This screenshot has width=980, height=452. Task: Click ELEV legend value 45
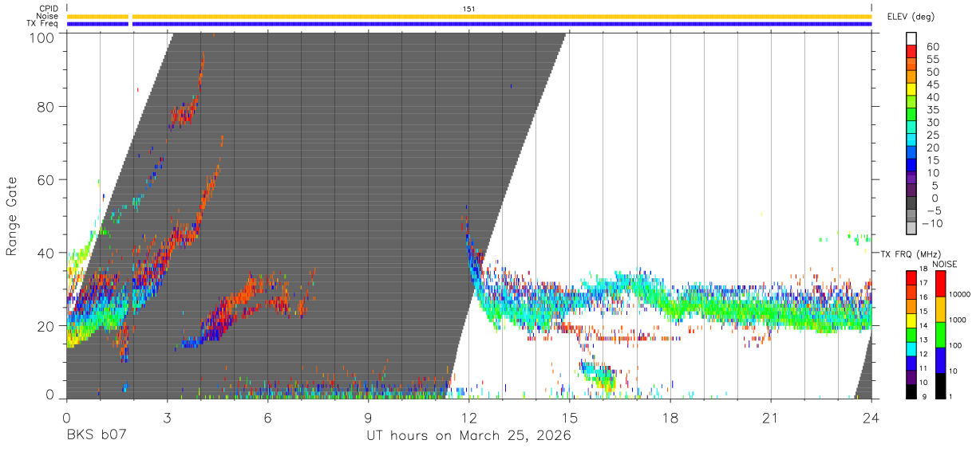click(932, 85)
